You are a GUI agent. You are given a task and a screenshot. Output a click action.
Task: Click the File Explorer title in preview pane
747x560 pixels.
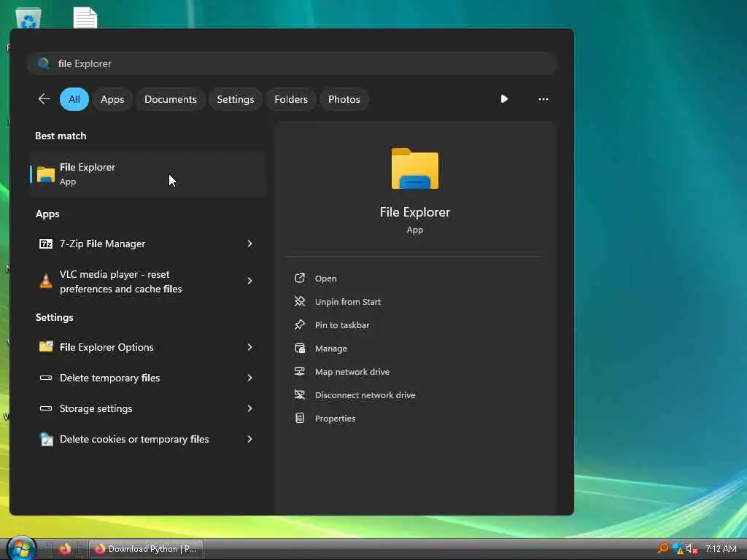415,212
